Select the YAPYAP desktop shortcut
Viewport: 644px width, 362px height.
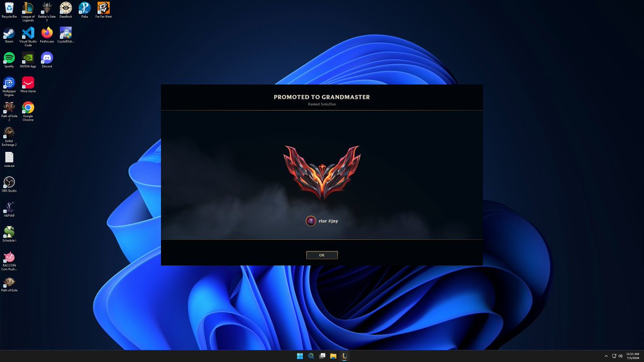point(9,210)
